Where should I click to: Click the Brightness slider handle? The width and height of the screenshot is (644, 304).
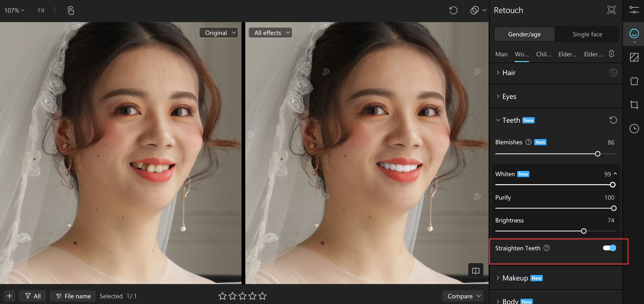(x=584, y=231)
